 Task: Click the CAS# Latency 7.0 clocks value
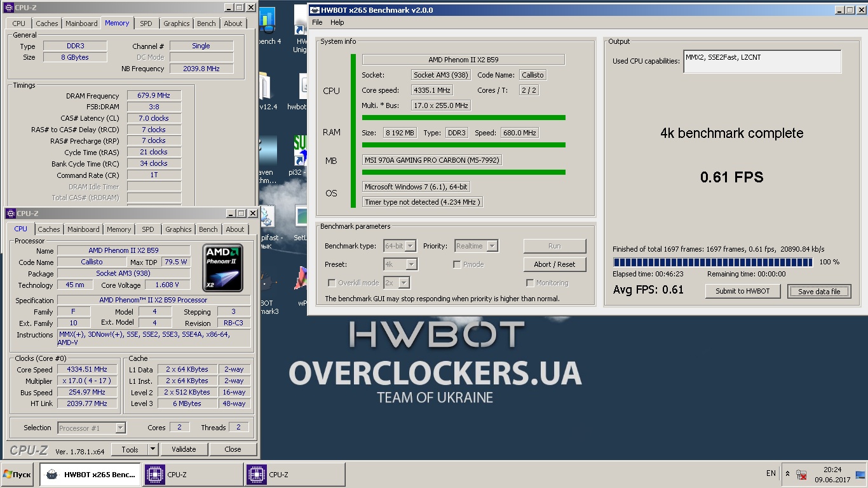coord(154,118)
